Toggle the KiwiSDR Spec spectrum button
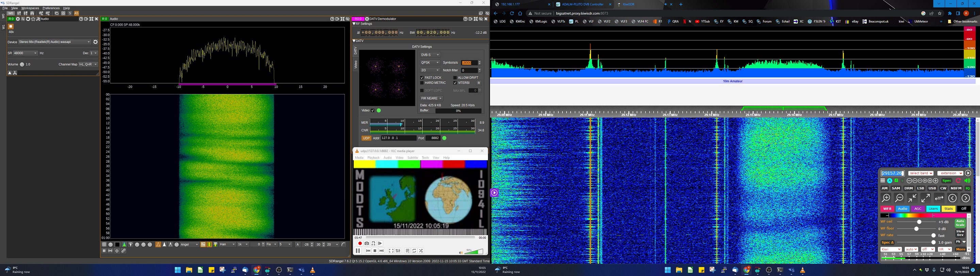The height and width of the screenshot is (276, 980). (947, 181)
